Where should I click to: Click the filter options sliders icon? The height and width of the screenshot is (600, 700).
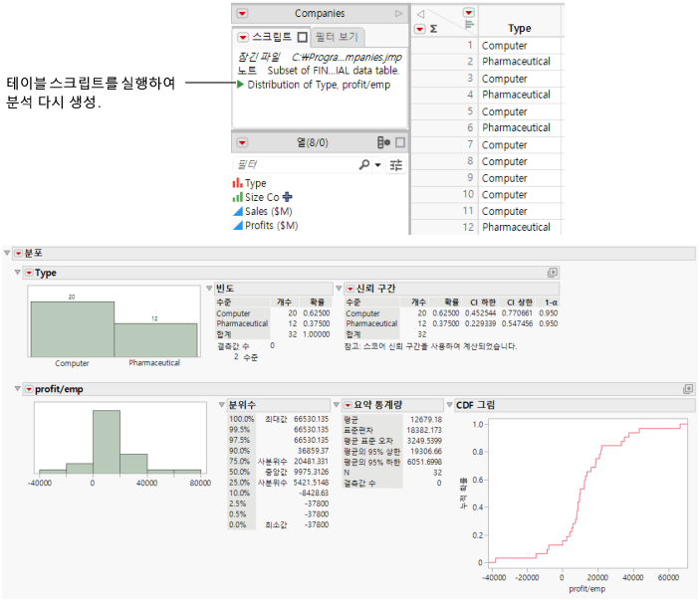pyautogui.click(x=396, y=165)
